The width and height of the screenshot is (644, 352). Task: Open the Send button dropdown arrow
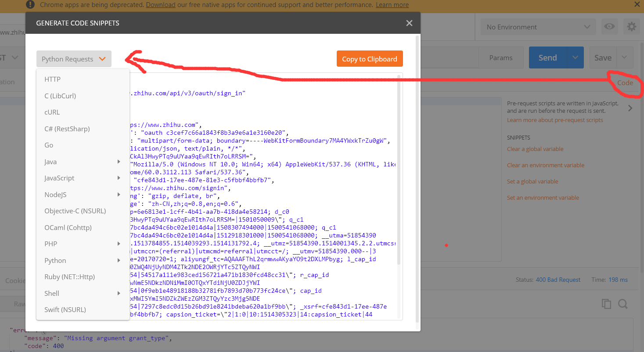click(x=575, y=57)
